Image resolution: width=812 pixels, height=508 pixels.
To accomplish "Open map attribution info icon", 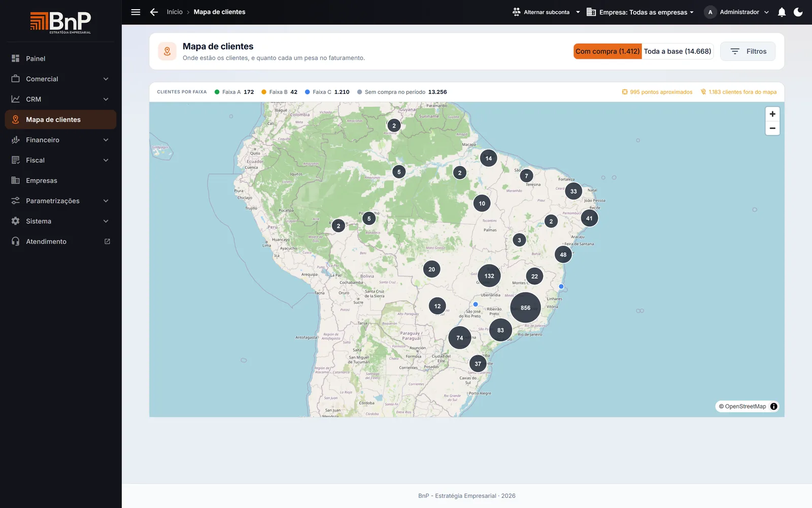I will tap(773, 406).
